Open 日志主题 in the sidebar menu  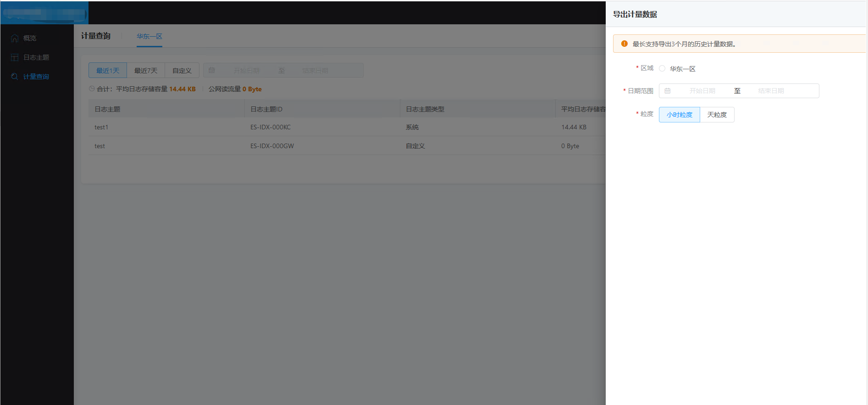click(x=36, y=57)
